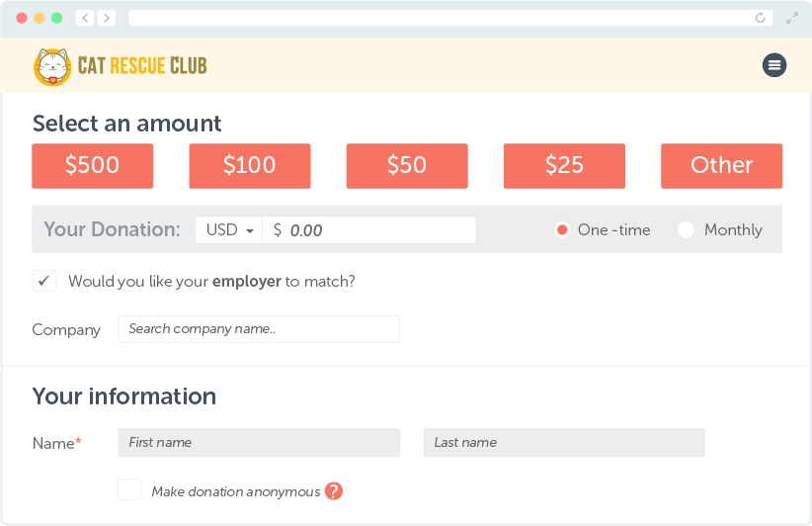
Task: Select the One-time radio option
Action: (x=562, y=229)
